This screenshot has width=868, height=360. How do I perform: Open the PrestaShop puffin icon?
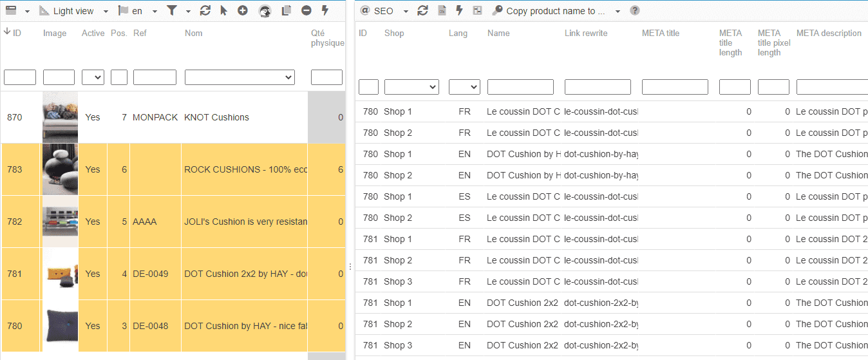265,11
